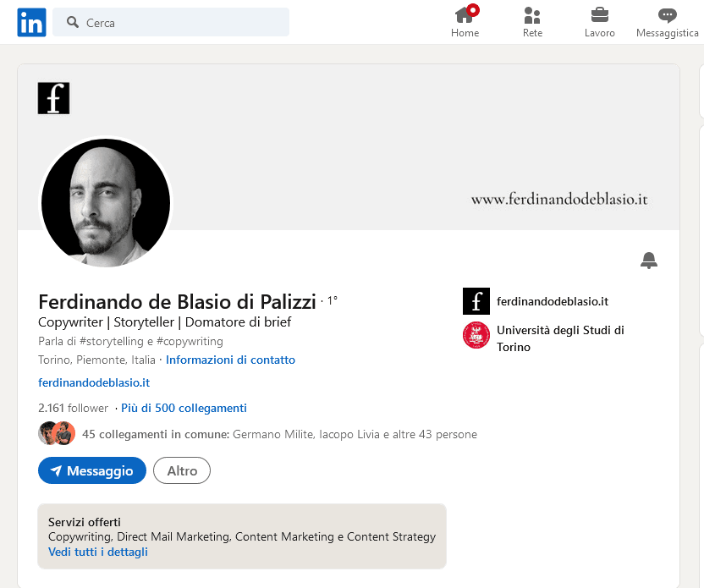Click the www.ferdinandodeblasio.it banner text

(559, 199)
